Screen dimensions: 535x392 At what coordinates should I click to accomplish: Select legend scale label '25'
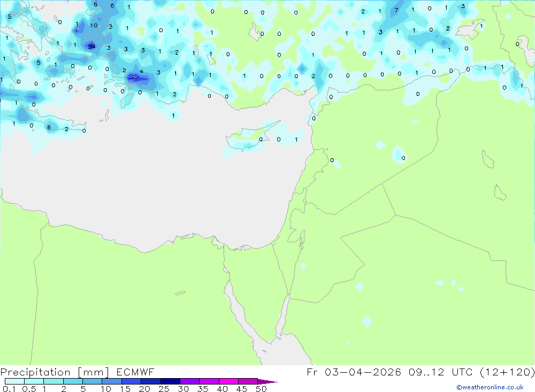[164, 389]
